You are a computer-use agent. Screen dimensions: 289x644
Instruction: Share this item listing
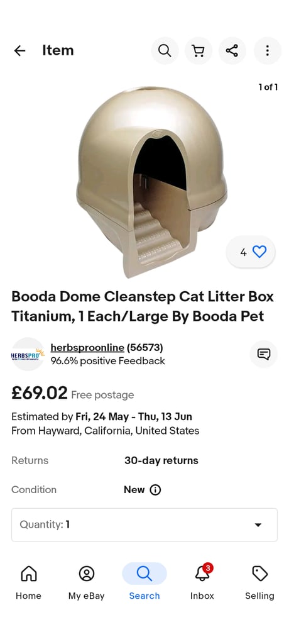(x=232, y=50)
